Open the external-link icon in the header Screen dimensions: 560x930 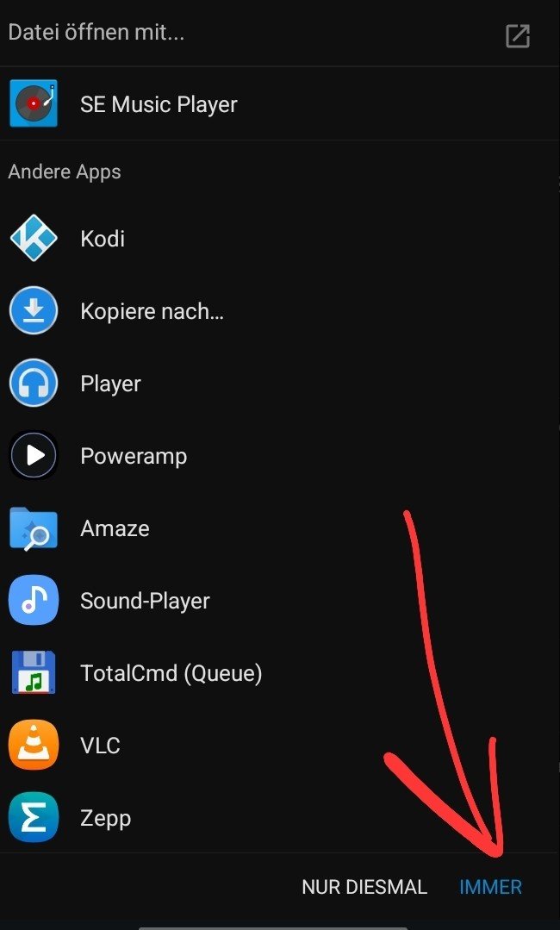[517, 35]
